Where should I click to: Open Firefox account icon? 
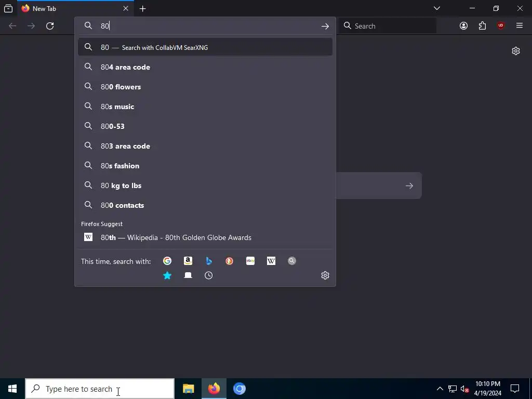pos(463,26)
